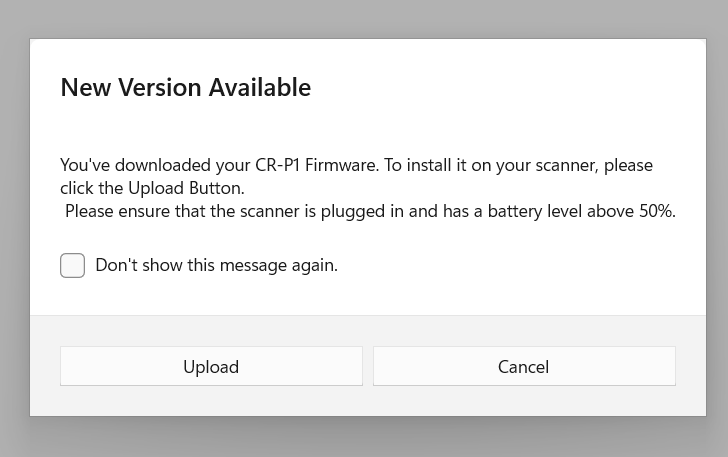Start the firmware install via Upload
This screenshot has height=457, width=728.
(211, 367)
